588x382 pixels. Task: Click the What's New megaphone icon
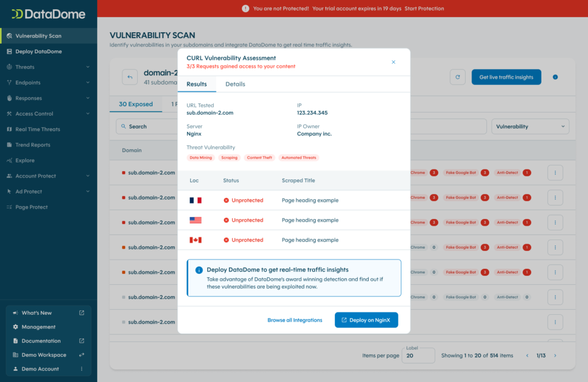[x=16, y=313]
